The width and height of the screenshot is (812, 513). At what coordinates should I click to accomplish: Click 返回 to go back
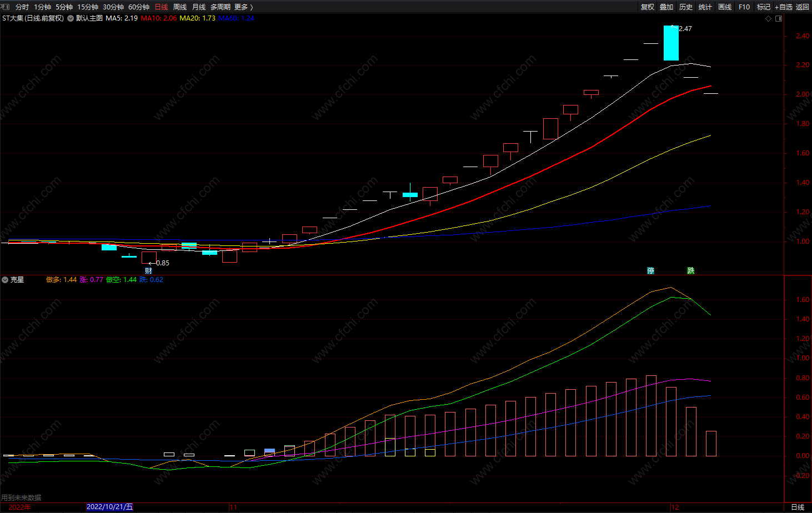coord(803,7)
